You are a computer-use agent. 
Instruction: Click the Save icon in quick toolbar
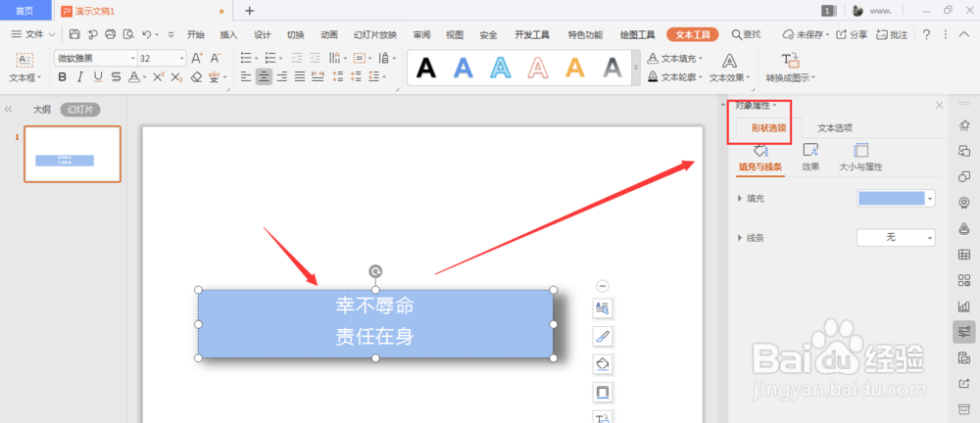pos(74,34)
